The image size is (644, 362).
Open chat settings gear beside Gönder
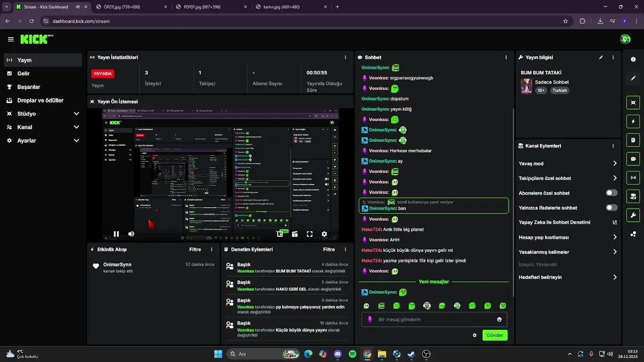(474, 335)
